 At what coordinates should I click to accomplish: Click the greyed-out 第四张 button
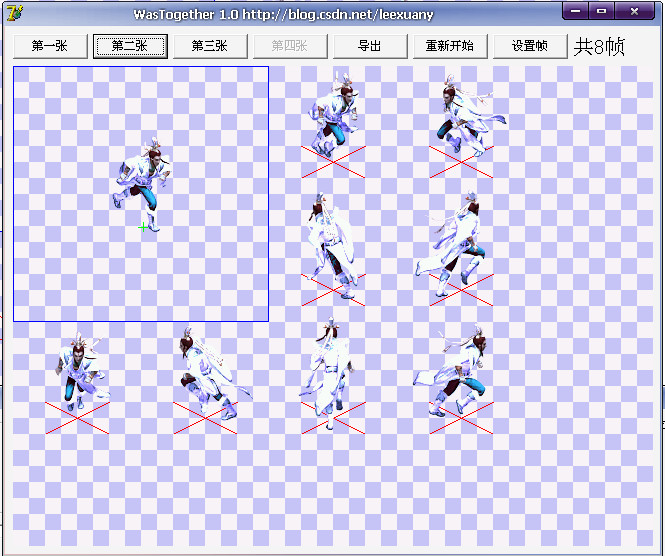pos(290,46)
